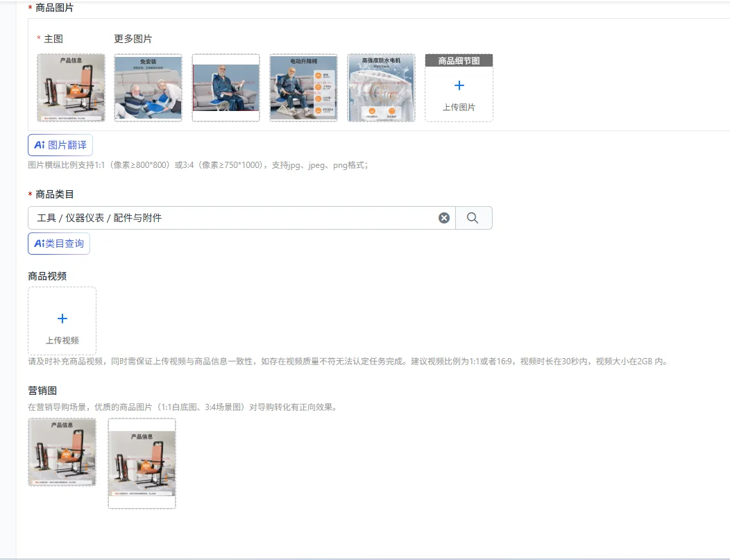Select the 电动升降椅 image thumbnail
Screen dimensions: 730x560
pos(303,87)
